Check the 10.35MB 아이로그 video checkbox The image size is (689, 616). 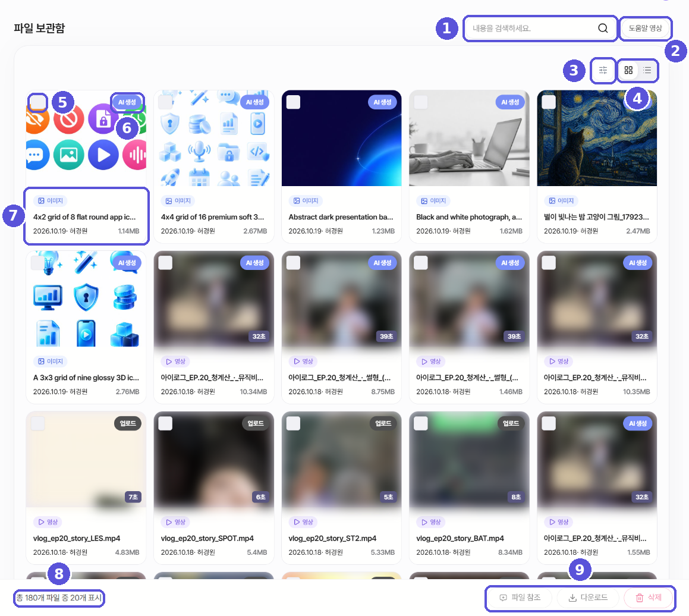(x=548, y=263)
